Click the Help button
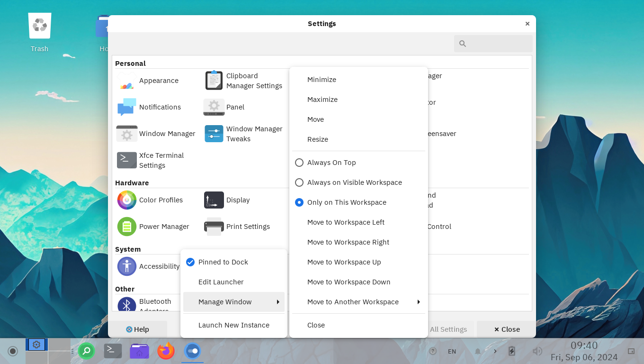Viewport: 644px width, 364px height. pos(137,329)
